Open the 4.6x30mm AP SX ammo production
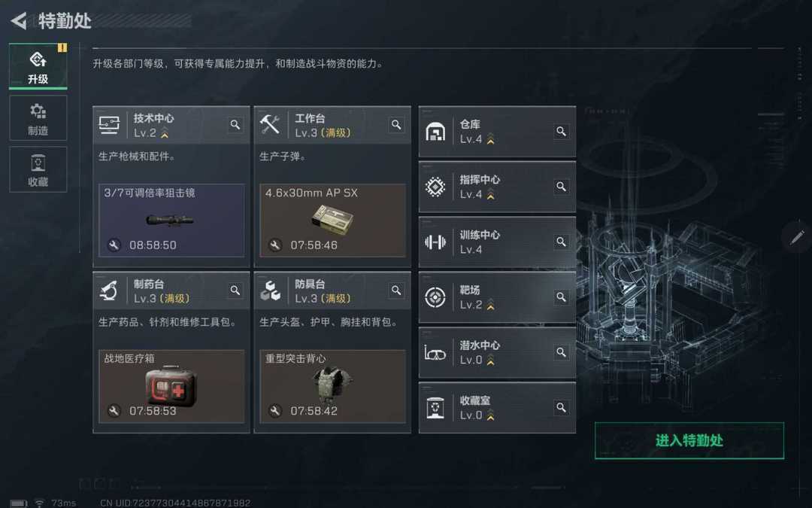Viewport: 812px width, 508px height. [x=332, y=221]
